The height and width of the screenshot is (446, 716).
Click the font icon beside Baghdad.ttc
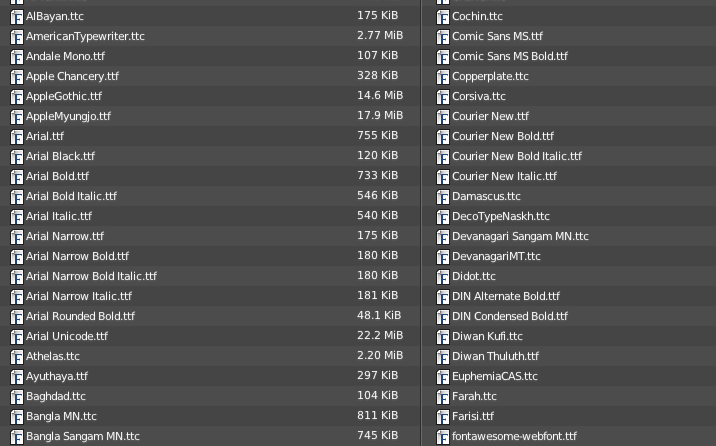pos(17,397)
